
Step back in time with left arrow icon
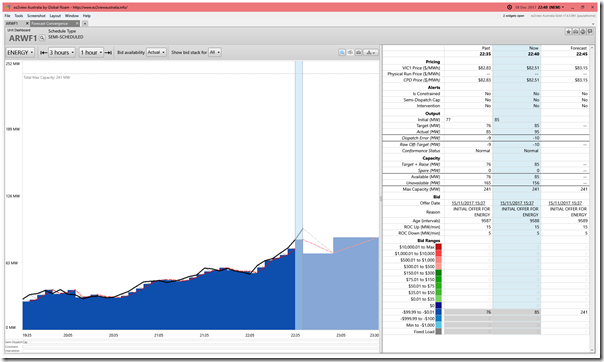(x=44, y=52)
